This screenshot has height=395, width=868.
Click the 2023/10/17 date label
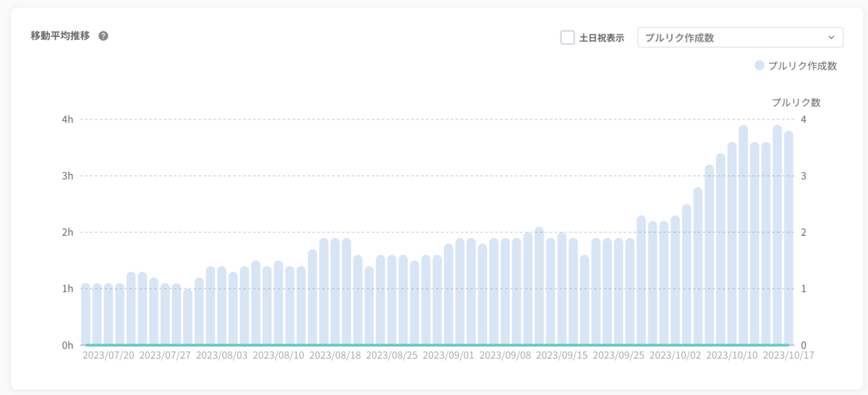tap(788, 356)
